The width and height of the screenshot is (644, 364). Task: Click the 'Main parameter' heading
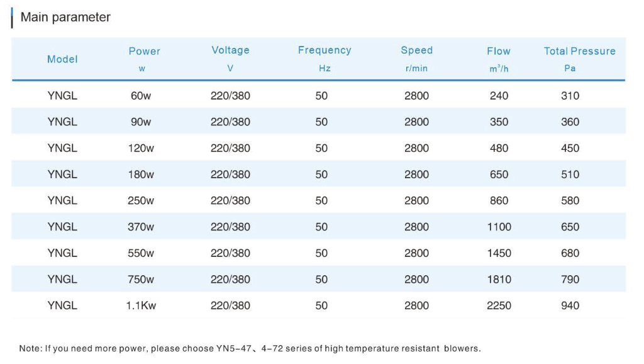point(65,17)
